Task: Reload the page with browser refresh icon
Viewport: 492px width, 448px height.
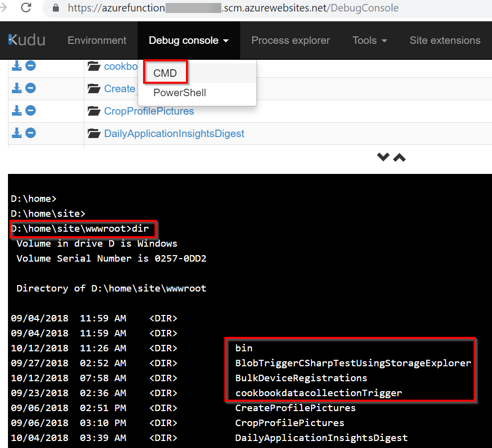Action: tap(26, 8)
